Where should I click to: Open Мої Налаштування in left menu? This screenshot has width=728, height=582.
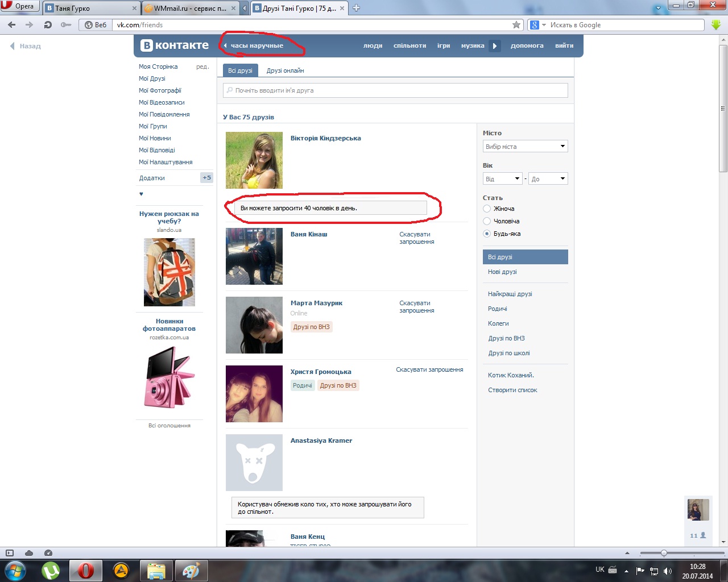[x=166, y=162]
